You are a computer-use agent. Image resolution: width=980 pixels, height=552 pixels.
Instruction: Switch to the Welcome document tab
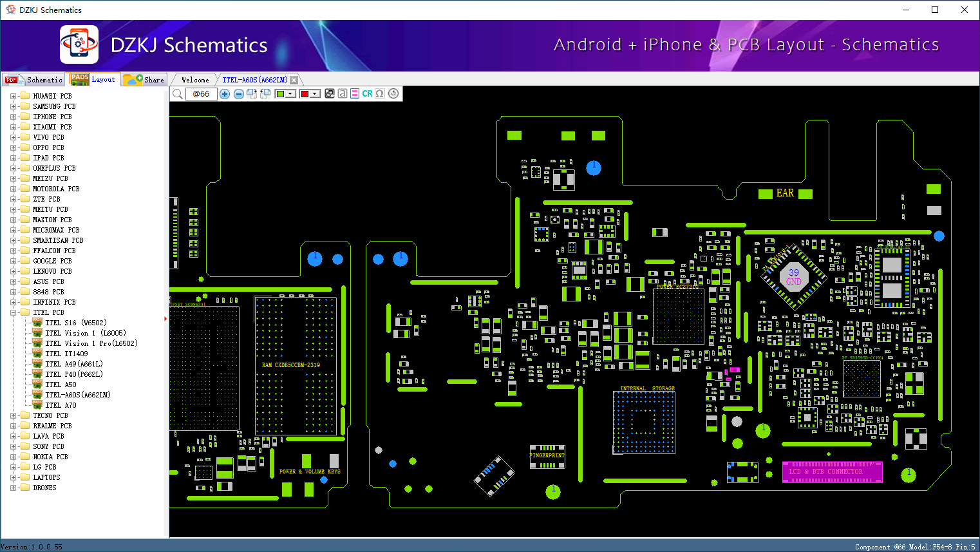pos(195,80)
